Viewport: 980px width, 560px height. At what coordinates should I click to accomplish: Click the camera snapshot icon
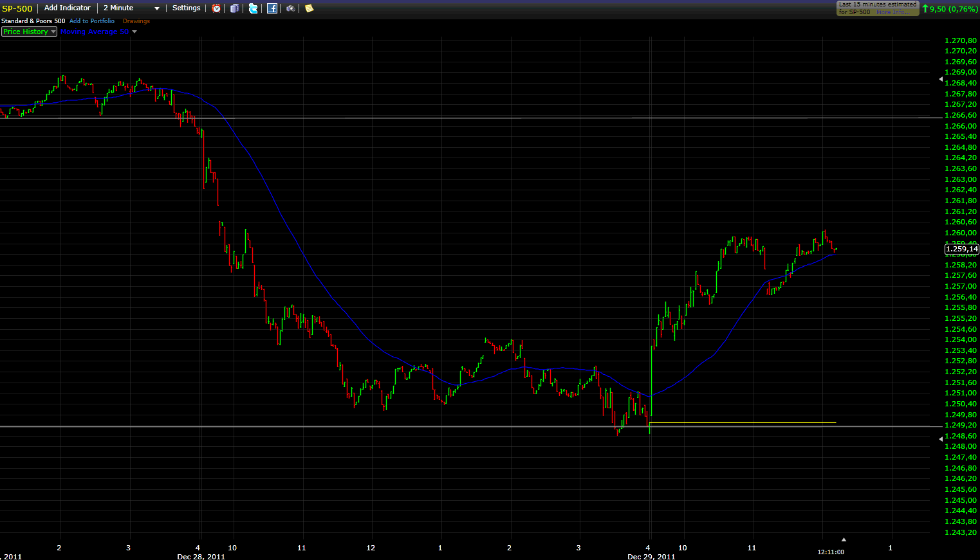[x=291, y=8]
